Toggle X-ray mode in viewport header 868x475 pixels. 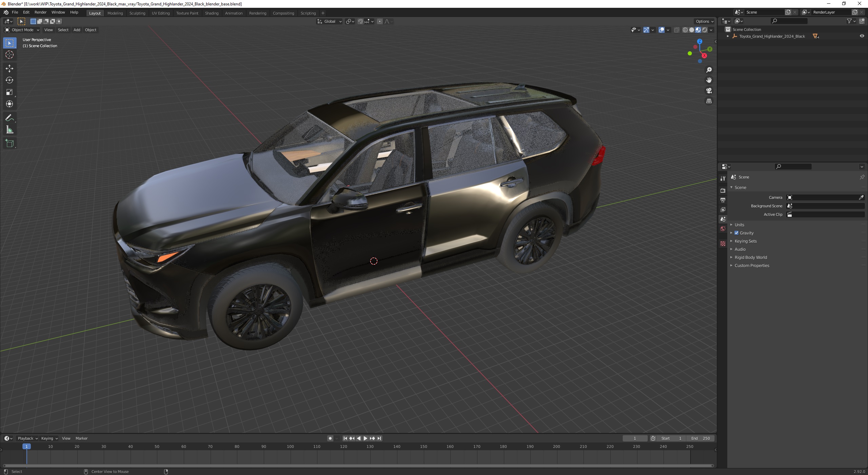pyautogui.click(x=676, y=30)
